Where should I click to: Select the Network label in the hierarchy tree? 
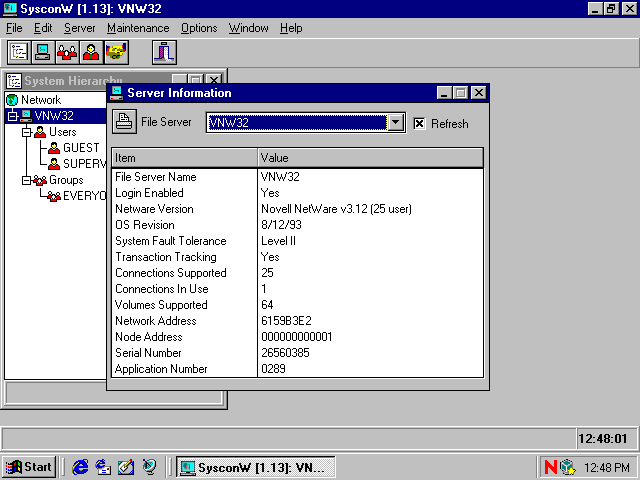[41, 100]
